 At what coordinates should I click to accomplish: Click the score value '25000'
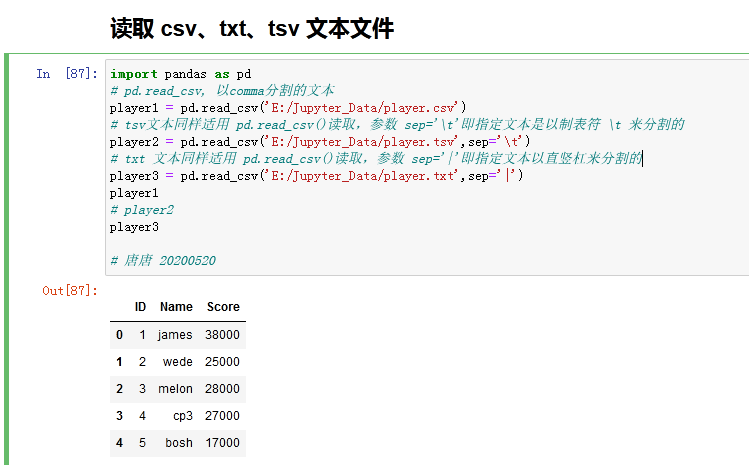[x=222, y=362]
